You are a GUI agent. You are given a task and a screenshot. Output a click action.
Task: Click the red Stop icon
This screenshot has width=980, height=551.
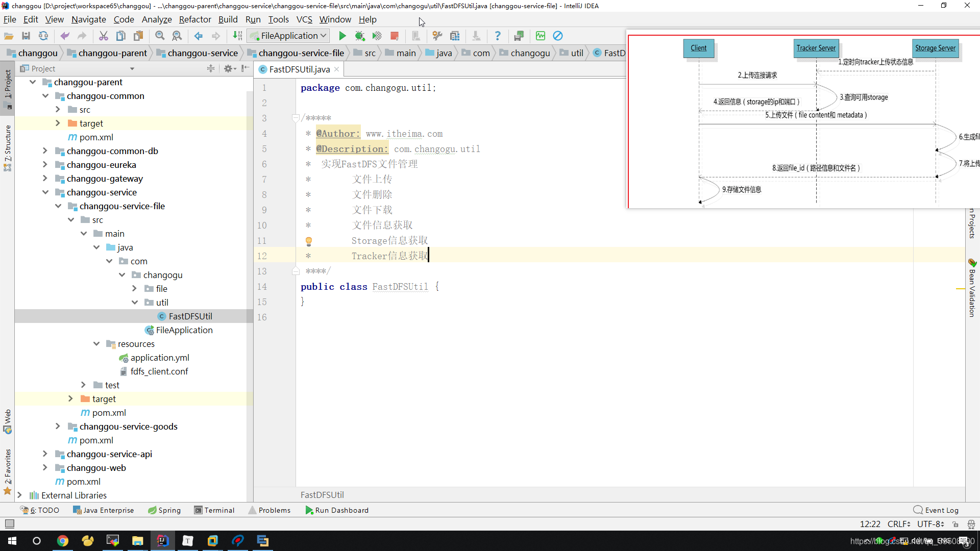(x=395, y=36)
